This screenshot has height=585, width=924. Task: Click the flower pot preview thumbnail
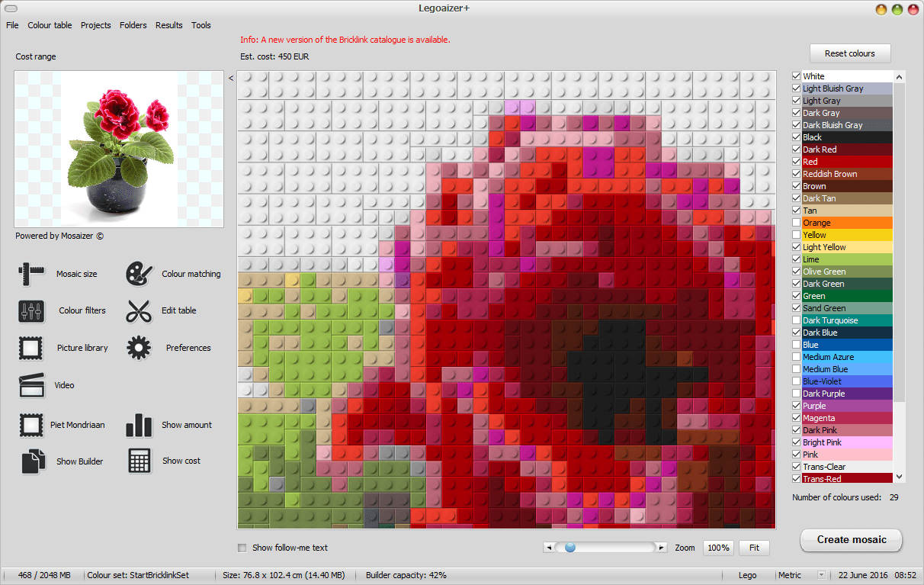pos(119,149)
